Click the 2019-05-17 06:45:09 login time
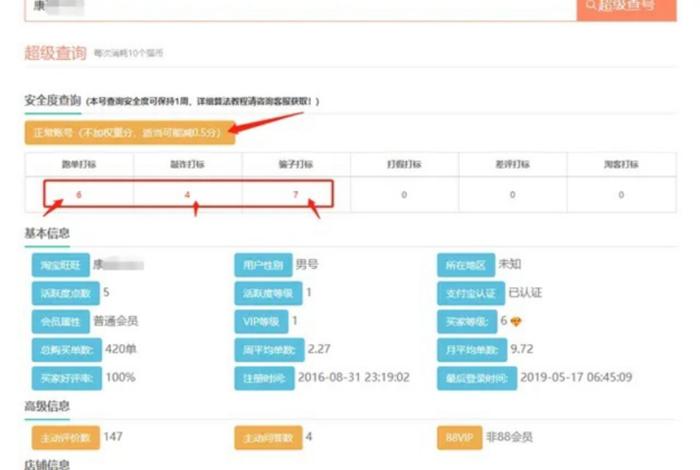Image resolution: width=700 pixels, height=470 pixels. point(576,378)
